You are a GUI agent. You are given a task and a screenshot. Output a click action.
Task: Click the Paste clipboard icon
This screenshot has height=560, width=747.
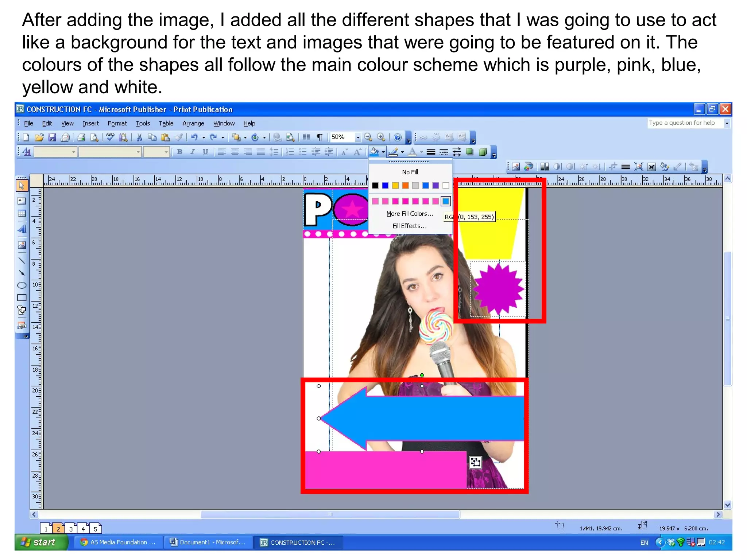[x=165, y=137]
